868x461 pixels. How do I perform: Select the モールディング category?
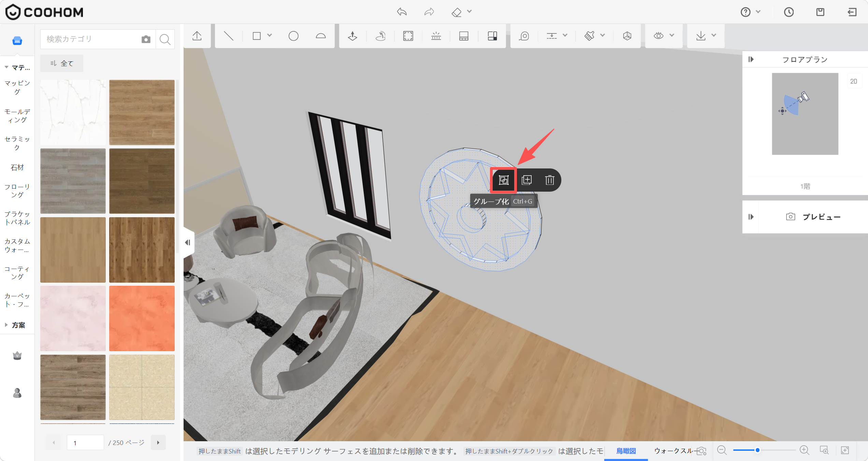(x=17, y=116)
